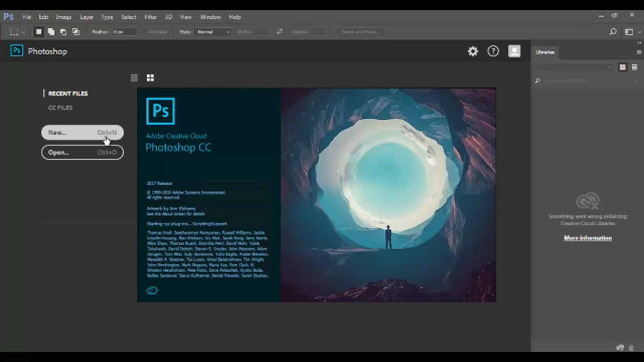Collapse the Libraries panel with double arrows
Viewport: 644px width, 362px height.
pos(639,43)
